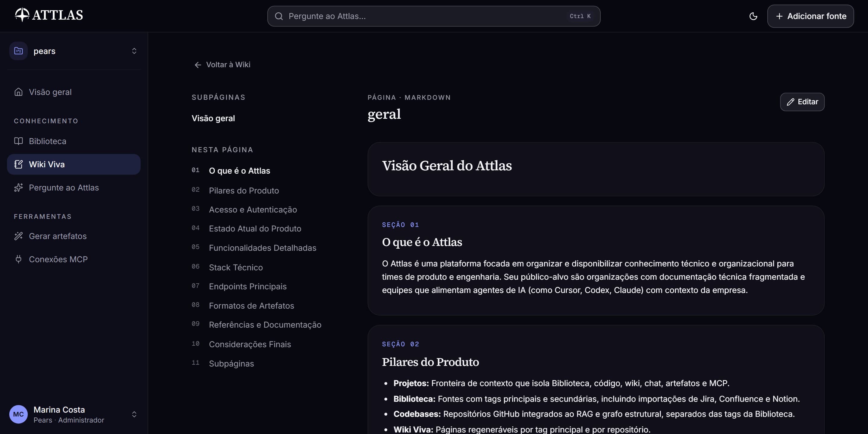This screenshot has width=868, height=434.
Task: Click the magnifier icon in search bar
Action: pos(279,16)
